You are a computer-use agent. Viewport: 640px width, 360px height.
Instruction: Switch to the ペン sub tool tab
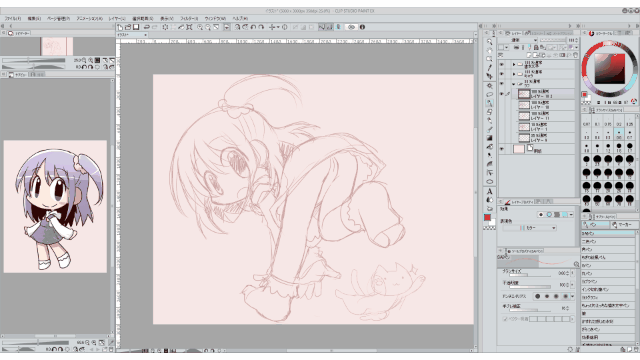[596, 224]
